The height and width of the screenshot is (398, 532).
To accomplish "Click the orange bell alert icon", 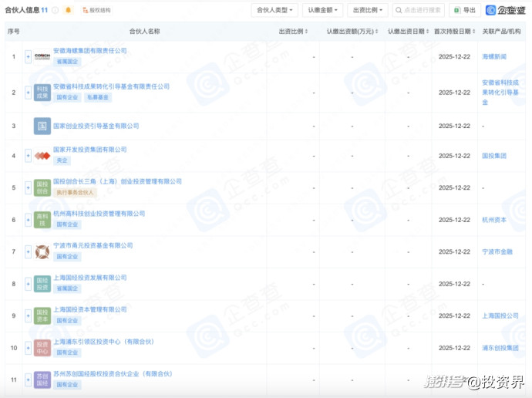I will click(68, 10).
